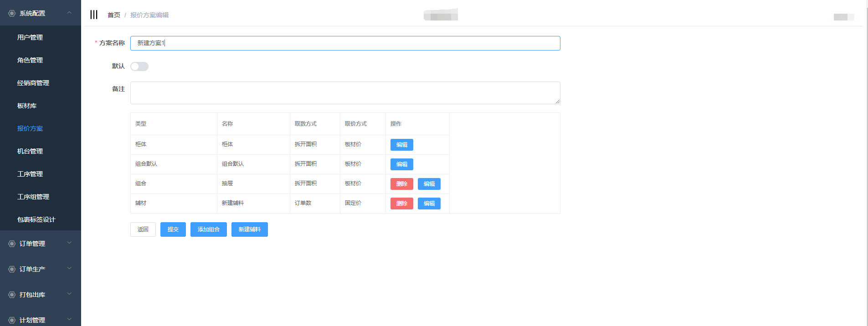This screenshot has width=868, height=326.
Task: Focus the 方案名称 input field
Action: 345,43
